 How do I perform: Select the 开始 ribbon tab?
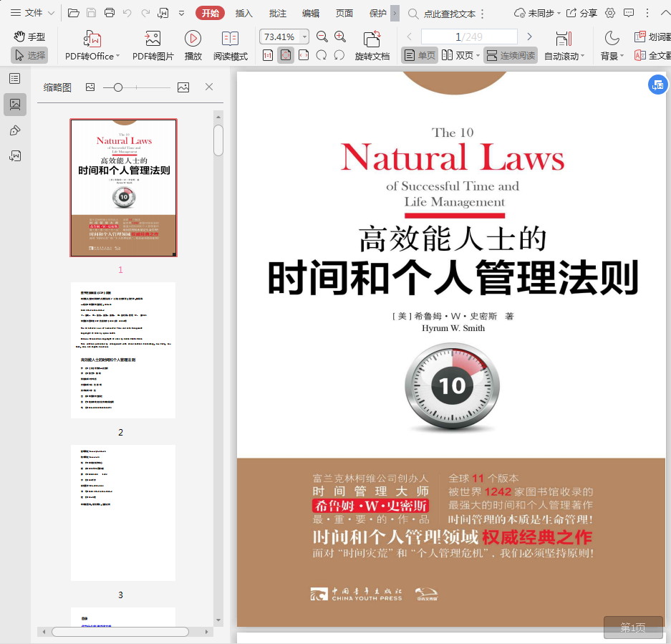coord(210,14)
